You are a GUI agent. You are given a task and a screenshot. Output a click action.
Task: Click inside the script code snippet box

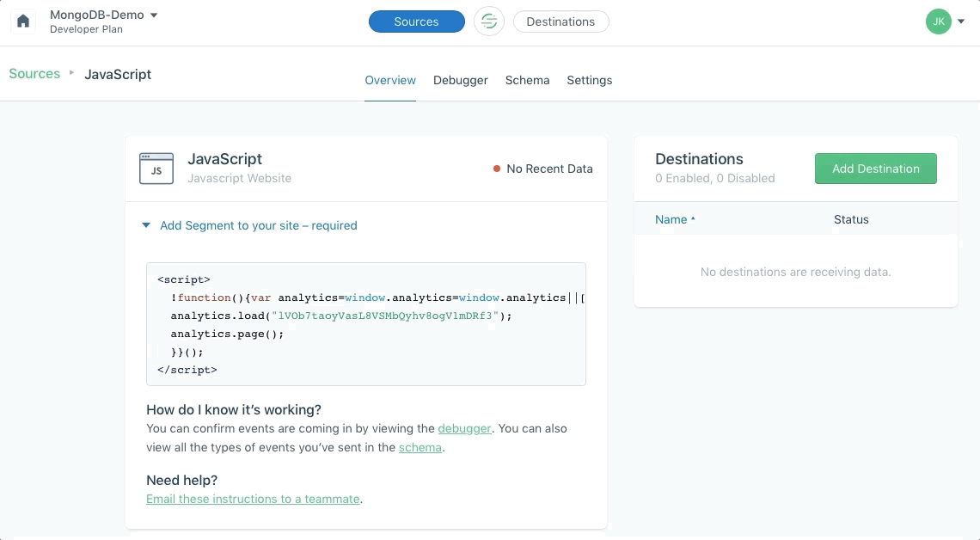366,324
